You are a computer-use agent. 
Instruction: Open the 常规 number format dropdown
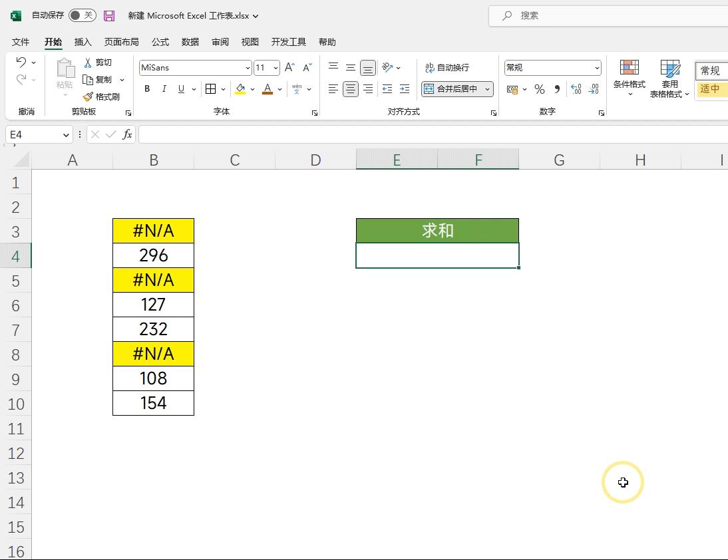(x=598, y=67)
